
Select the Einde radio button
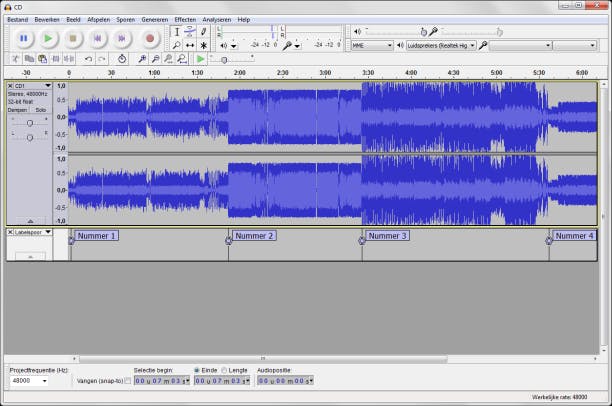[x=197, y=370]
